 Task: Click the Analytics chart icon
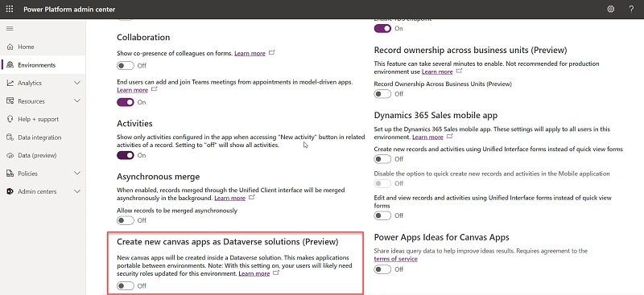tap(10, 83)
